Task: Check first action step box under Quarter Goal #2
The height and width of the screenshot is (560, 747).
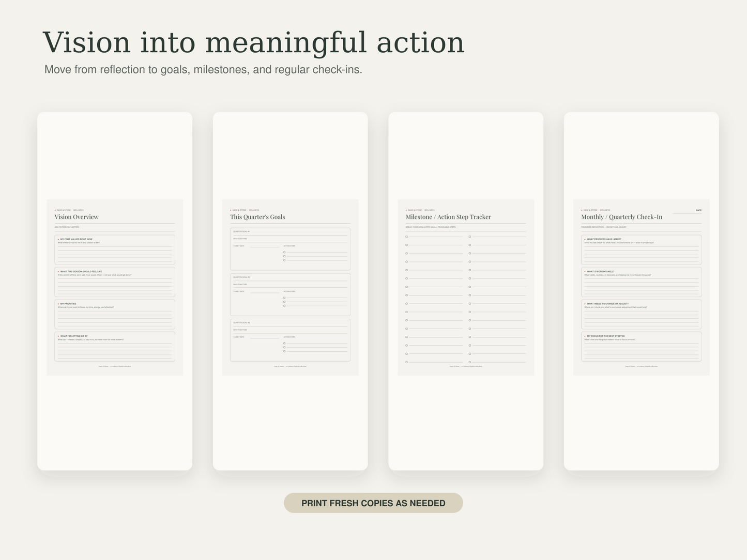Action: [284, 298]
